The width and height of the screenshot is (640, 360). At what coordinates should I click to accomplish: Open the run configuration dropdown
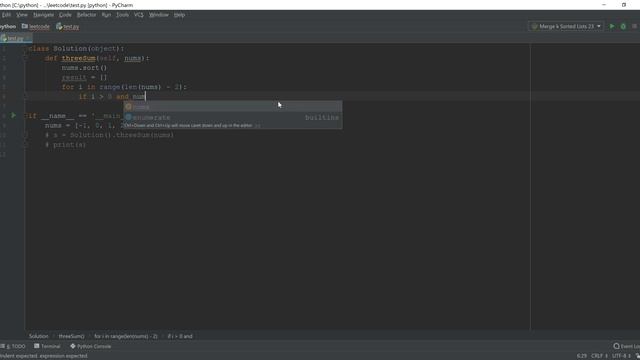pyautogui.click(x=566, y=26)
